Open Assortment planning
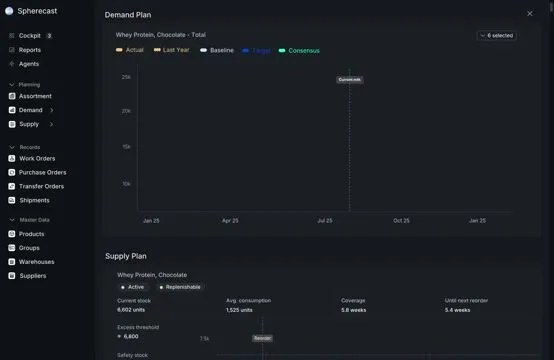554x360 pixels. pyautogui.click(x=35, y=96)
